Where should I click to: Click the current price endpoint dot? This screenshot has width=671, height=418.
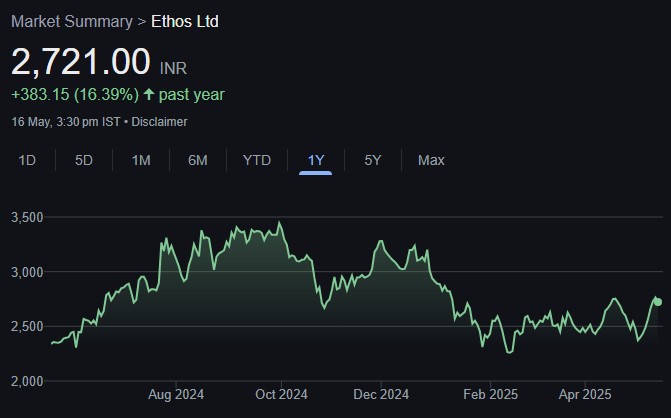click(658, 301)
